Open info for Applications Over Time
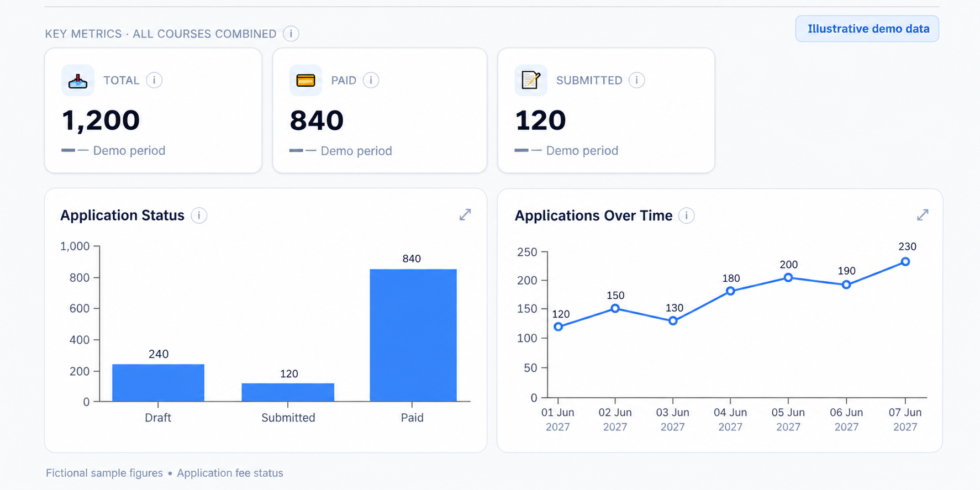The width and height of the screenshot is (980, 490). 686,215
